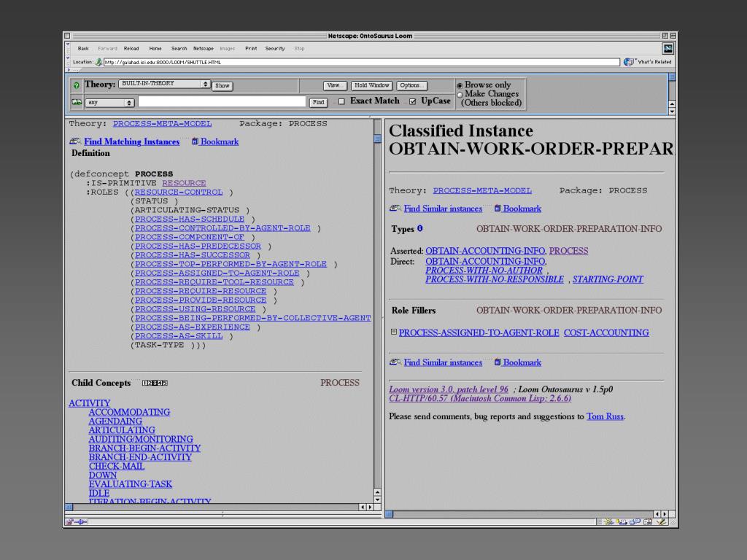
Task: Open the PROCESS-CONTROLLED-BY-AGENT-ROLE link
Action: [222, 228]
